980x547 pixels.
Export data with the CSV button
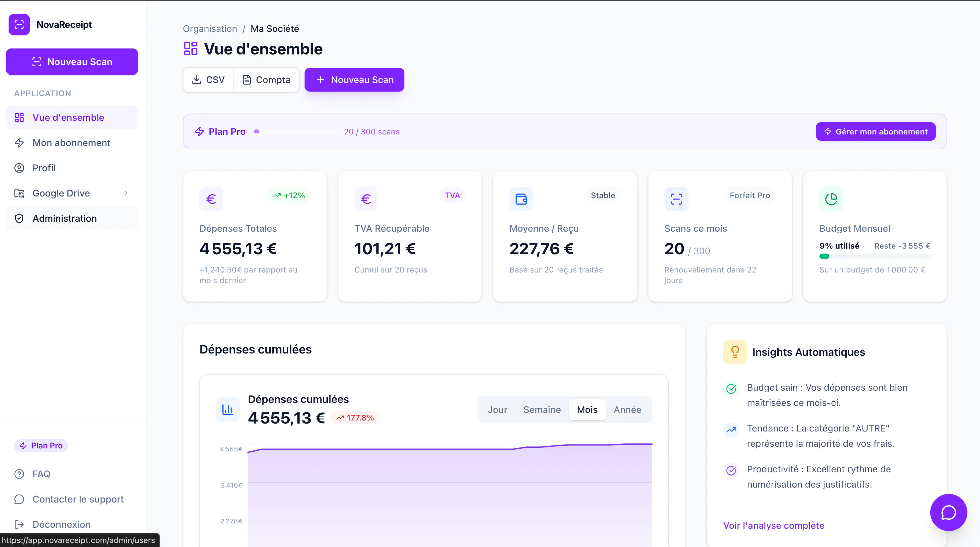208,80
